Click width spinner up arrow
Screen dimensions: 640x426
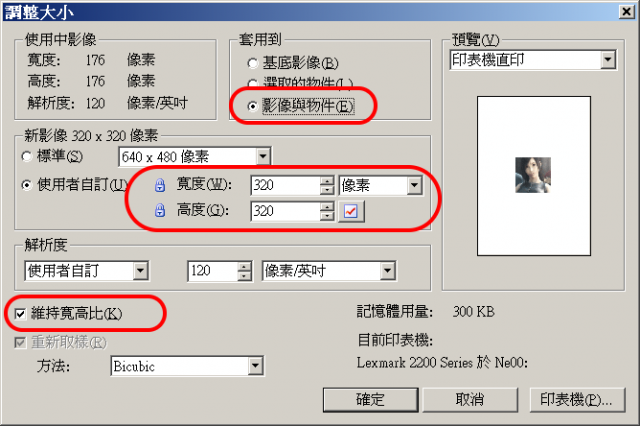pos(327,181)
